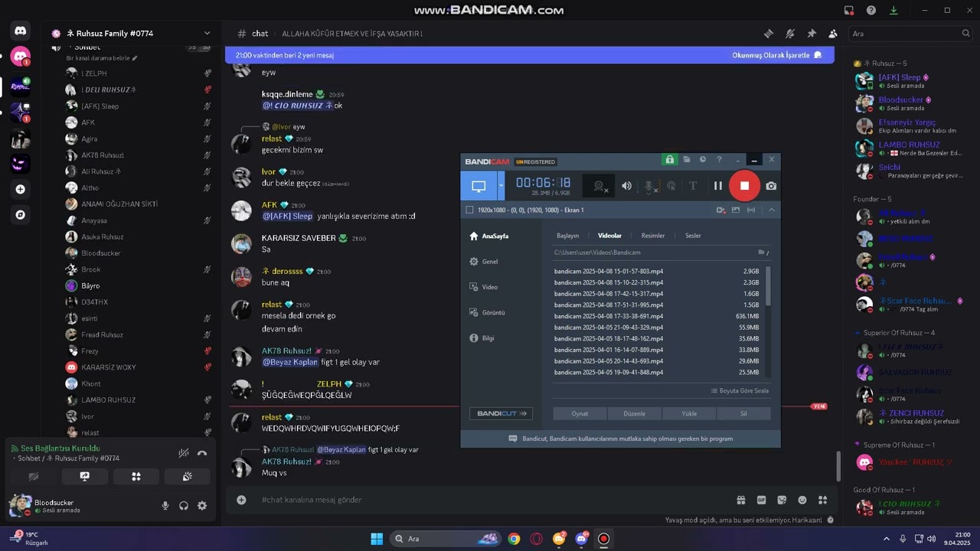Start an activity in Discord voice panel
This screenshot has width=980, height=551.
136,476
